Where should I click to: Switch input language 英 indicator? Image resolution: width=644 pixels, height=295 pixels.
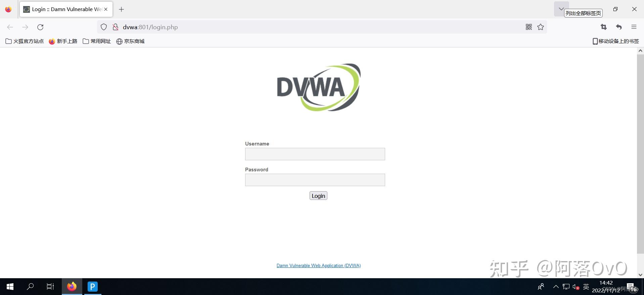(x=586, y=287)
